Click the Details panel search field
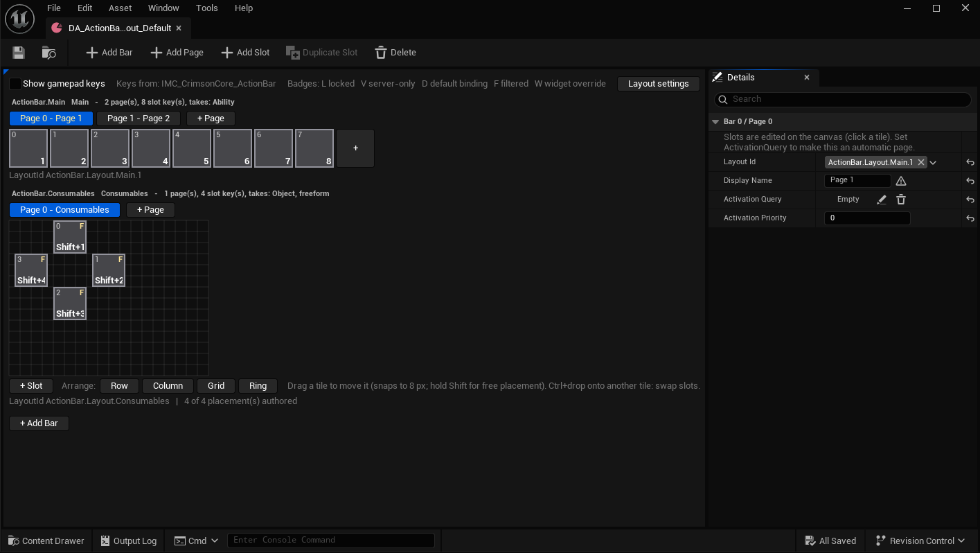 pyautogui.click(x=842, y=99)
